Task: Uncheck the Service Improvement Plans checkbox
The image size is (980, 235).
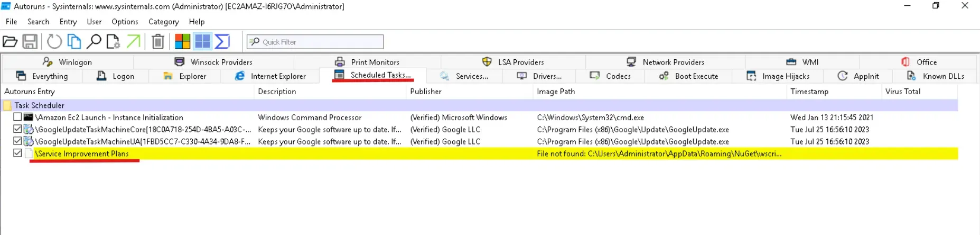Action: [17, 153]
